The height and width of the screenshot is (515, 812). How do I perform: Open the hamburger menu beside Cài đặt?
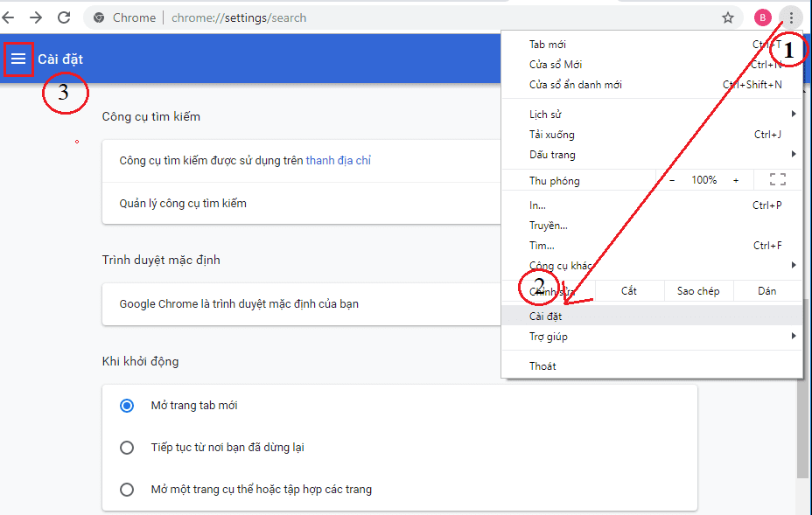(18, 59)
